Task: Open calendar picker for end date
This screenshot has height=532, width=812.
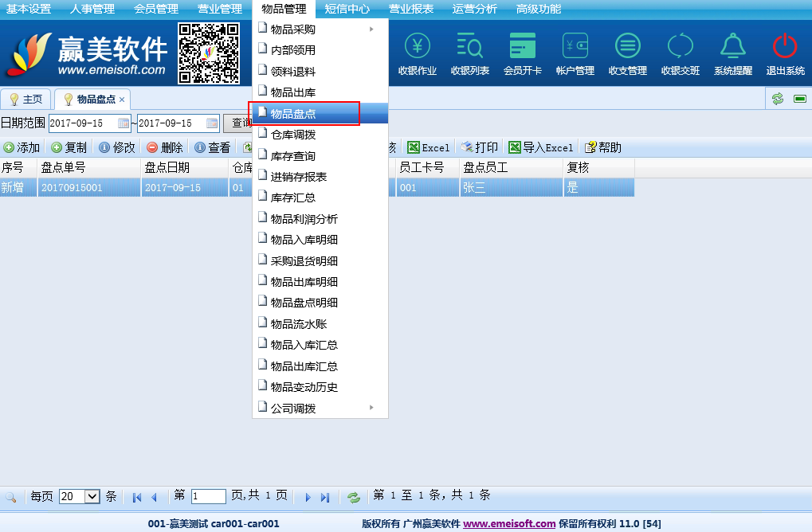Action: 212,123
